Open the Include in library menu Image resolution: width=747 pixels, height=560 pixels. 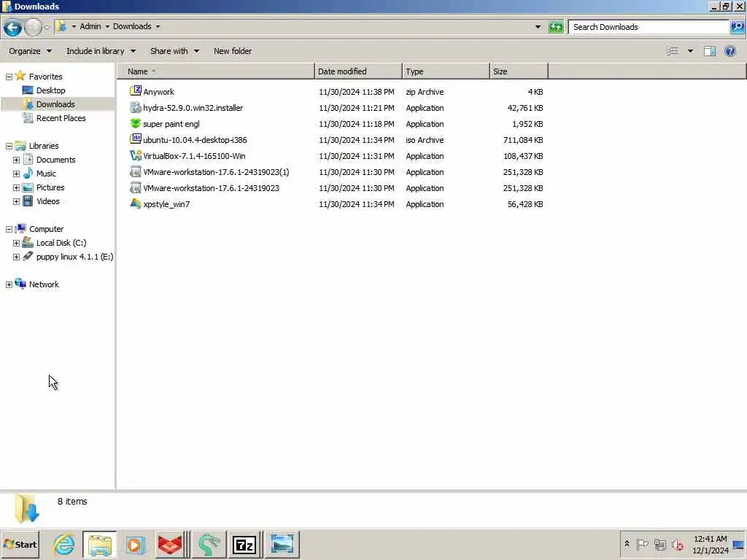[x=101, y=51]
